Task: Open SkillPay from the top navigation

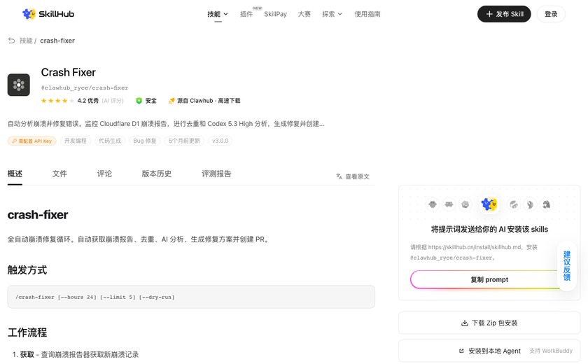Action: point(275,14)
